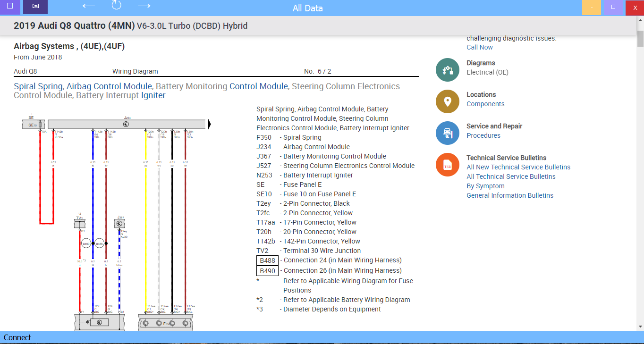This screenshot has width=644, height=344.
Task: Click 'T17aa - 17-Pin Connector, Yellow'
Action: [x=306, y=222]
